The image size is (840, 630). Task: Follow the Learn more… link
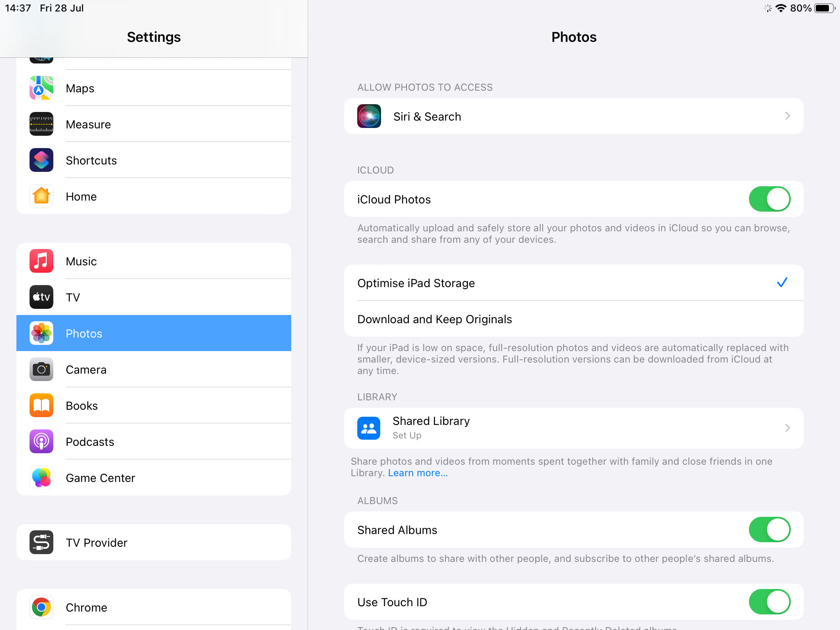418,473
